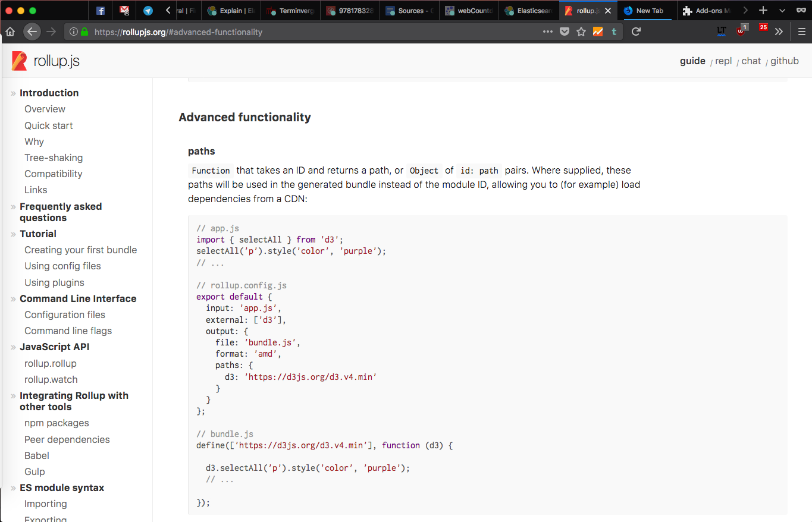Viewport: 812px width, 522px height.
Task: Go to Links in sidebar
Action: [x=36, y=190]
